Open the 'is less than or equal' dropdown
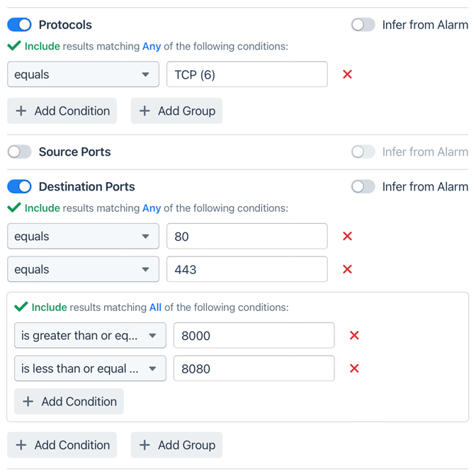Image resolution: width=476 pixels, height=476 pixels. click(90, 368)
